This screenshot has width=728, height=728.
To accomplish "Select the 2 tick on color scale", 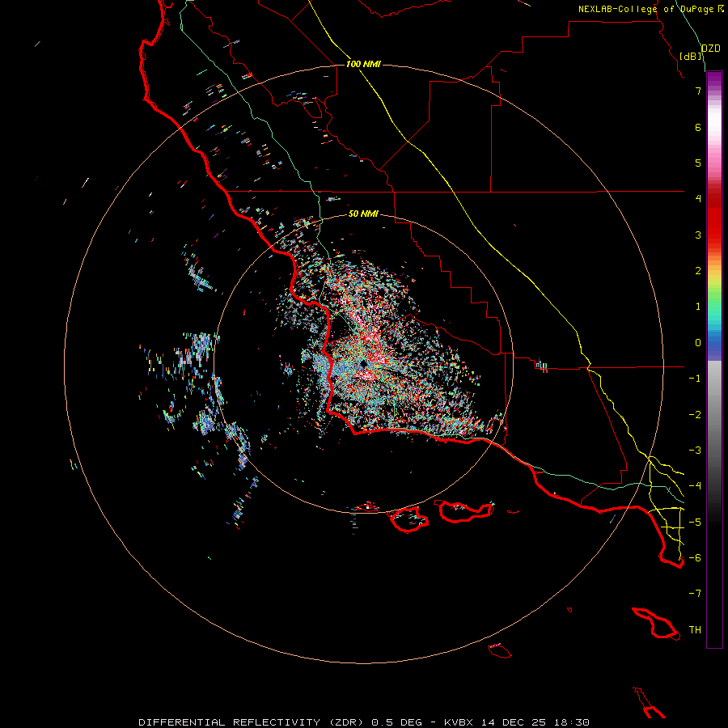I will click(698, 271).
